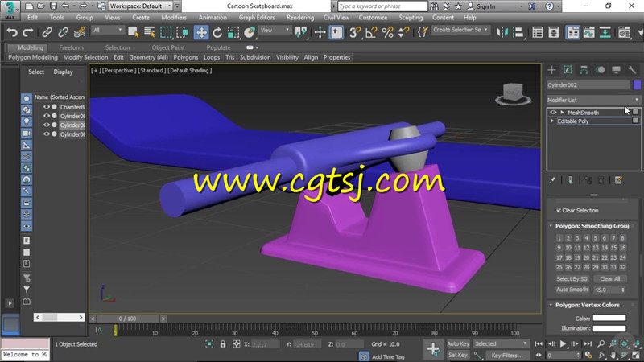Screen dimensions: 644x362
Task: Open Select by Name dialog
Action: click(150, 32)
